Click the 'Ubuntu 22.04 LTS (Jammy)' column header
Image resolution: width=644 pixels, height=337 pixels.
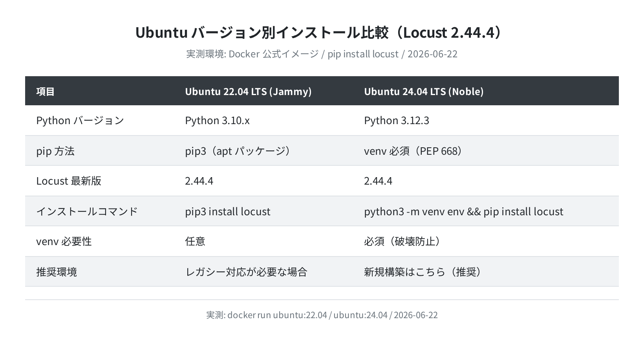[x=248, y=92]
